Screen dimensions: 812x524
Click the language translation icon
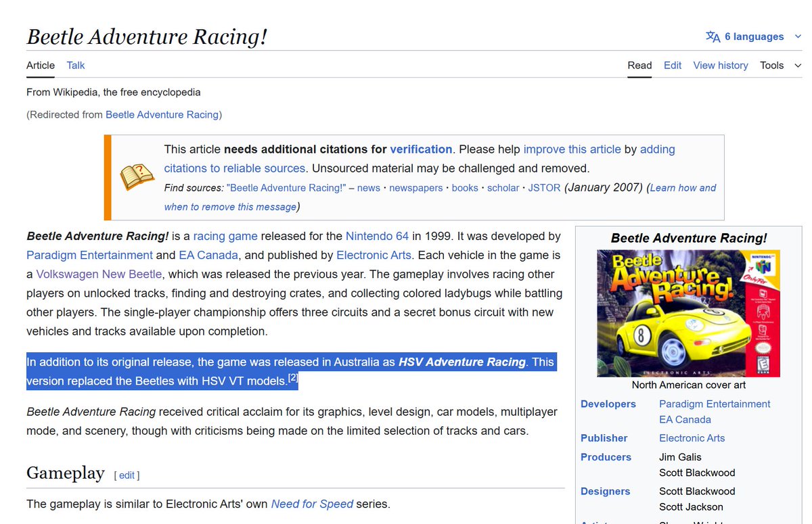coord(713,37)
